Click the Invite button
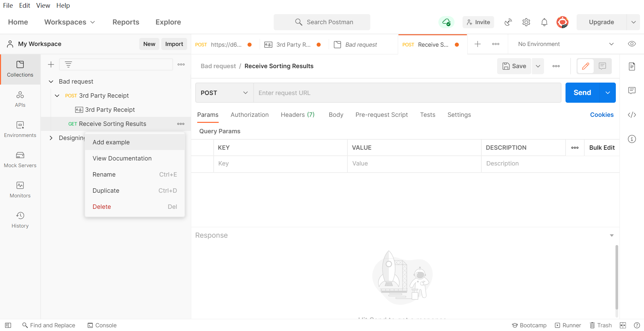The width and height of the screenshot is (644, 331). (478, 22)
